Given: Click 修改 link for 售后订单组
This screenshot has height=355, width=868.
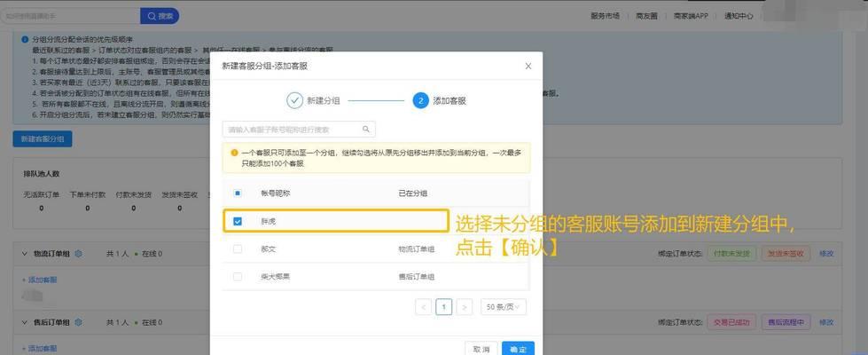Looking at the screenshot, I should point(826,322).
